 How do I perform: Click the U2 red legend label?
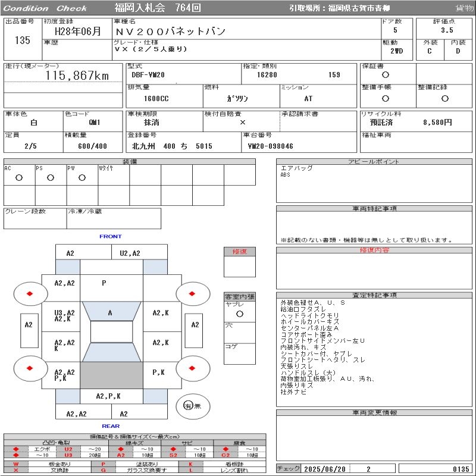click(68, 449)
